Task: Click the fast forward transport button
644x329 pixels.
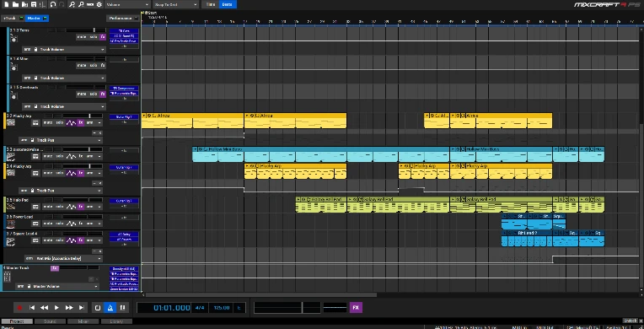Action: pyautogui.click(x=69, y=308)
